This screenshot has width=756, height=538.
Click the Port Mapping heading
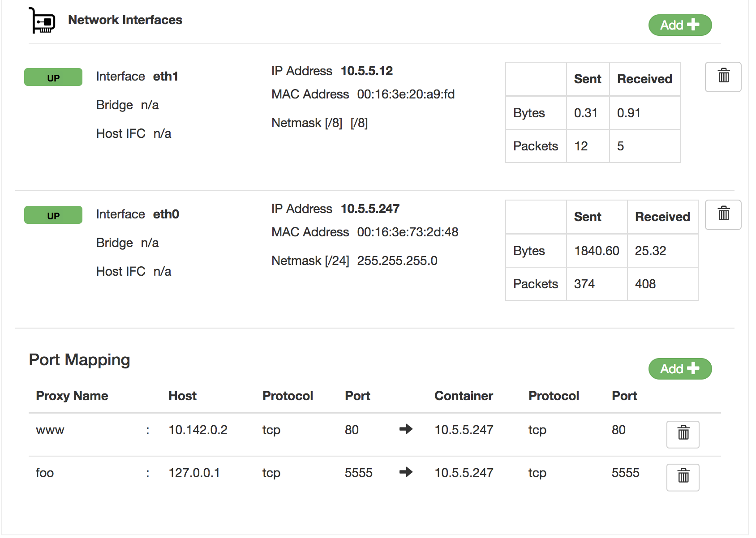coord(79,359)
